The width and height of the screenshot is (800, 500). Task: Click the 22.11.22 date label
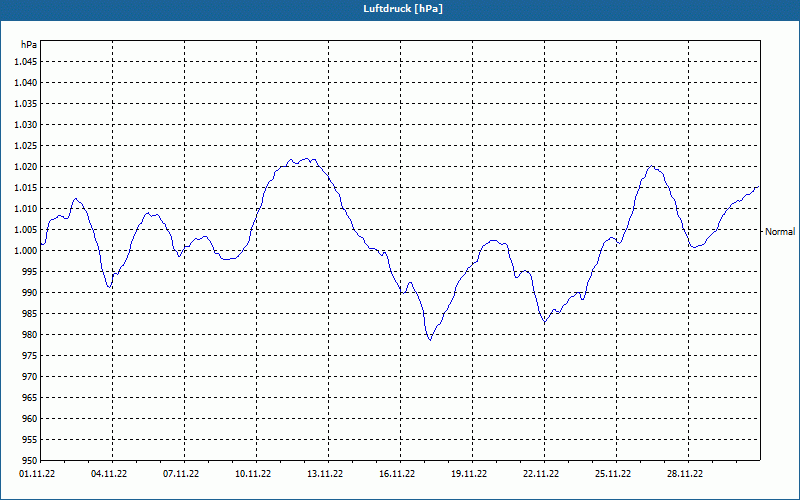(541, 473)
